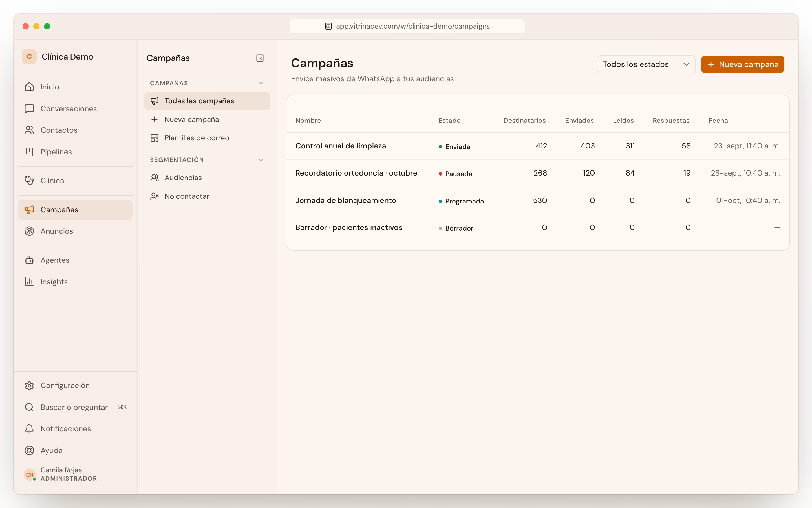Open Camila Rojas user profile
The image size is (812, 508).
click(x=75, y=474)
